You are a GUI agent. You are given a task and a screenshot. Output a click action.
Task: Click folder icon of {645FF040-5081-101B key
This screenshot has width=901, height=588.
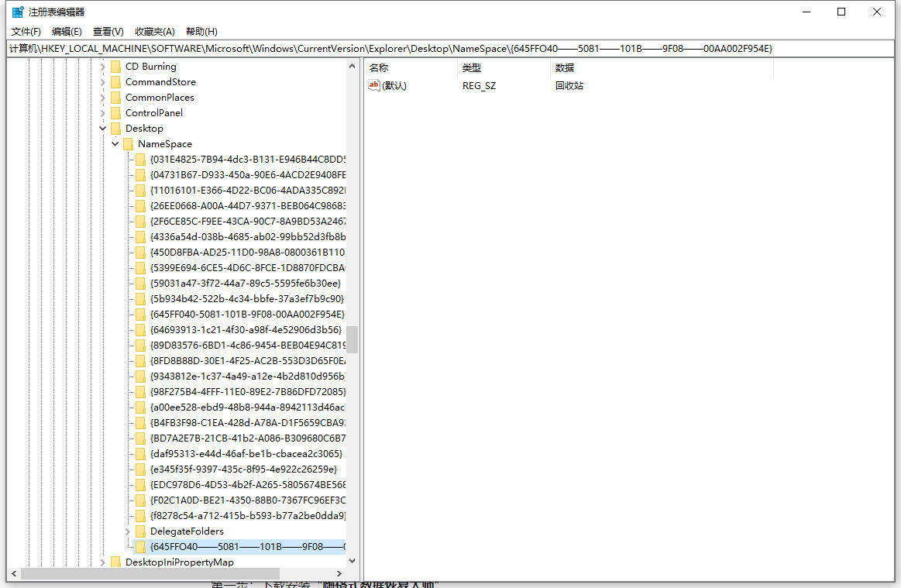(x=140, y=315)
